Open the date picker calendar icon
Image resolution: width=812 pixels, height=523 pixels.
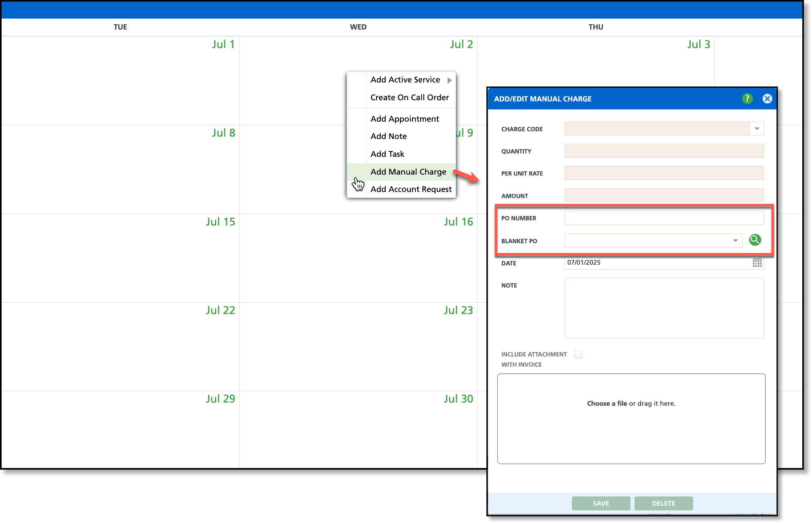[757, 263]
